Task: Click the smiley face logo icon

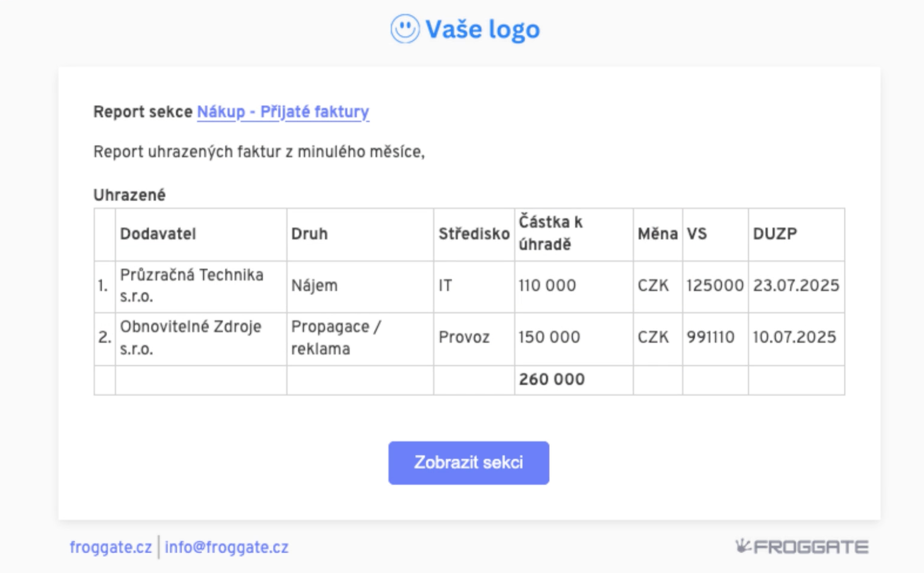Action: [x=405, y=29]
